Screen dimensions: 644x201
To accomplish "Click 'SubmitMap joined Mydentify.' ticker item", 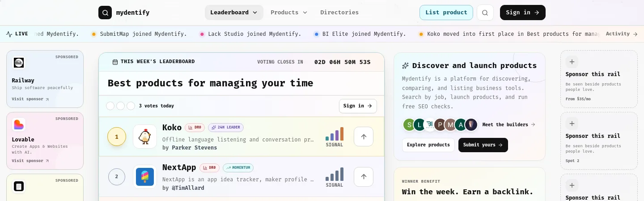I will (139, 34).
